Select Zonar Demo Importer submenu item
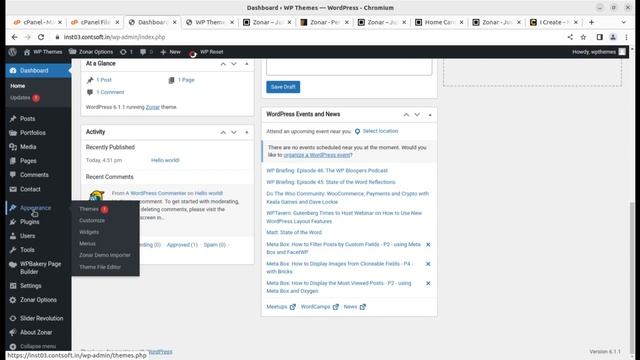 click(105, 255)
